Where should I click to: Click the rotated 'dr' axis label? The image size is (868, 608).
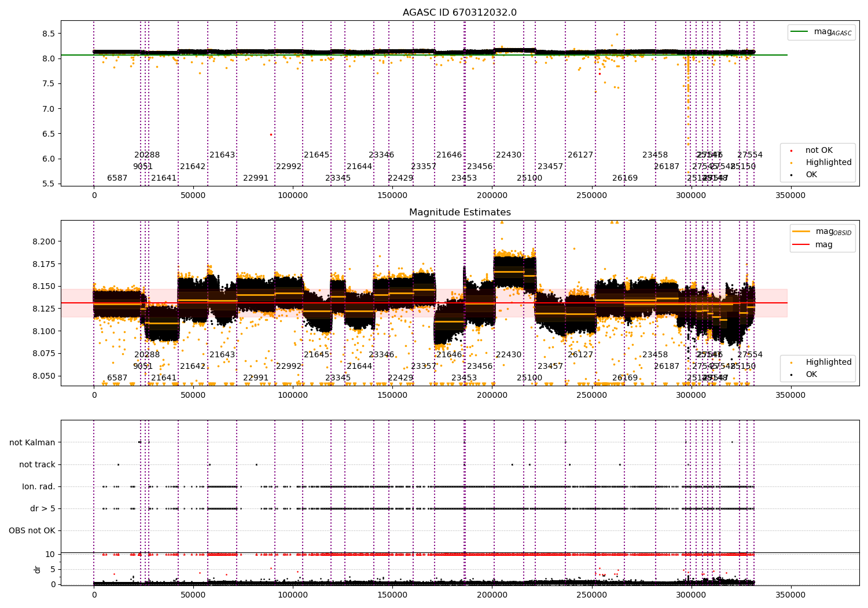point(38,569)
